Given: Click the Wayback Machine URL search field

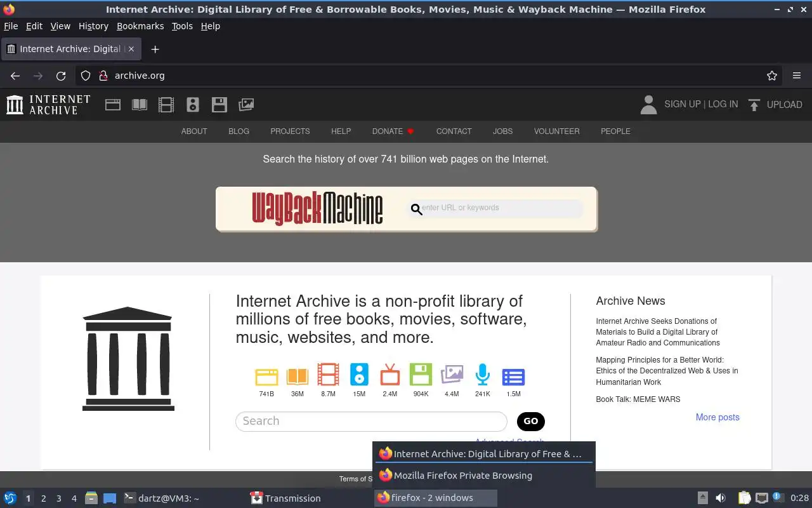Looking at the screenshot, I should coord(495,208).
